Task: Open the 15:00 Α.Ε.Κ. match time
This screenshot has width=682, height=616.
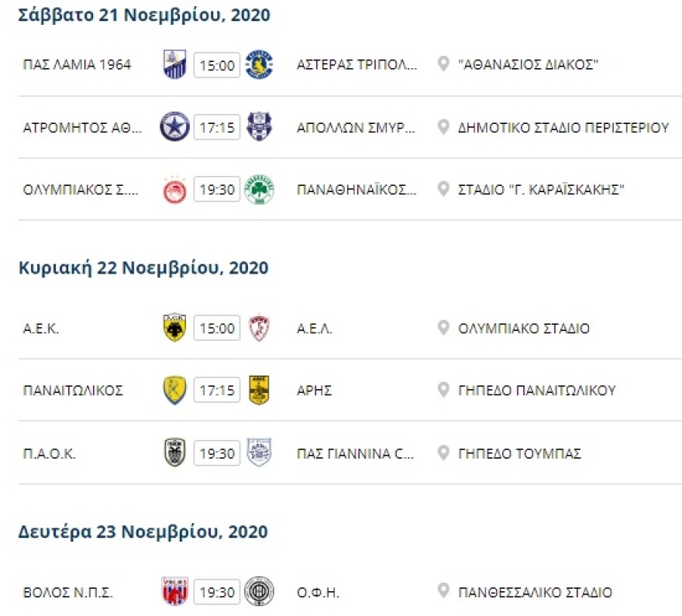Action: (x=216, y=329)
